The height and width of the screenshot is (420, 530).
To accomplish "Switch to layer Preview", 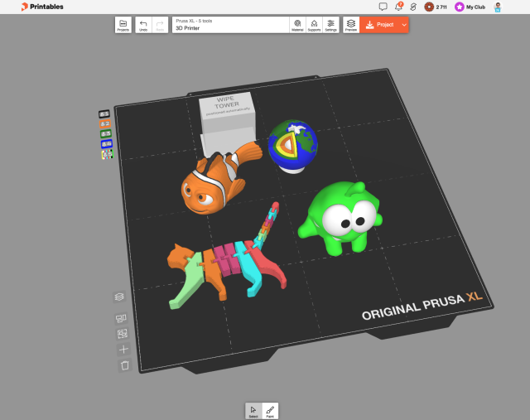I will pos(351,25).
